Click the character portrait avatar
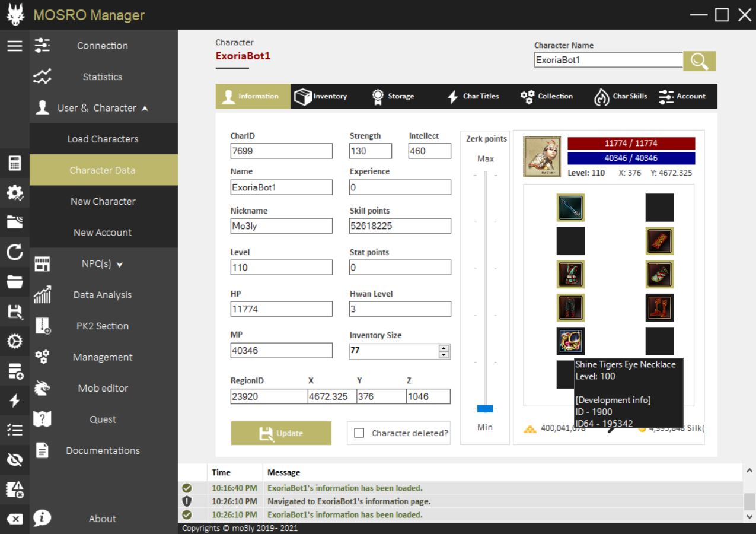 542,157
